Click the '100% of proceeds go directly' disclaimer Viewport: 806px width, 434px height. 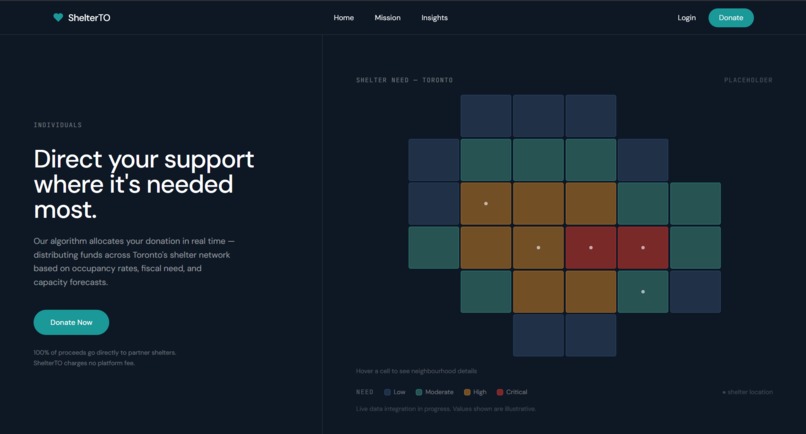pyautogui.click(x=105, y=358)
